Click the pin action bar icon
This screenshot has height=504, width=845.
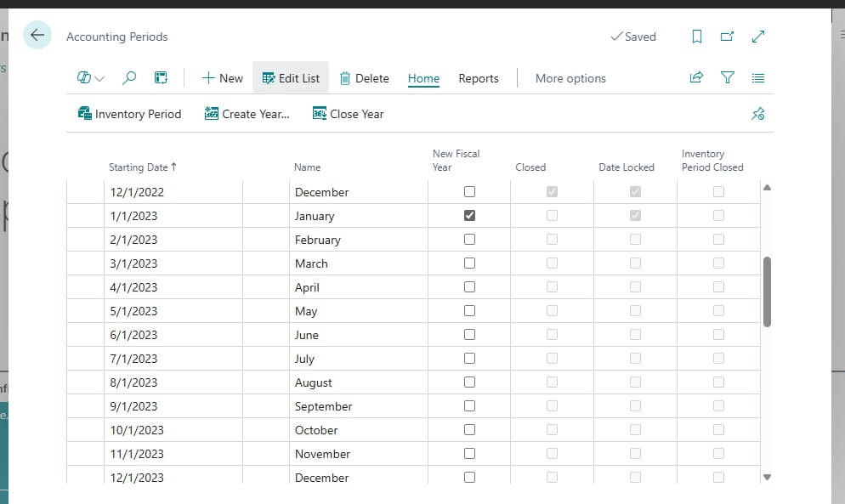758,114
